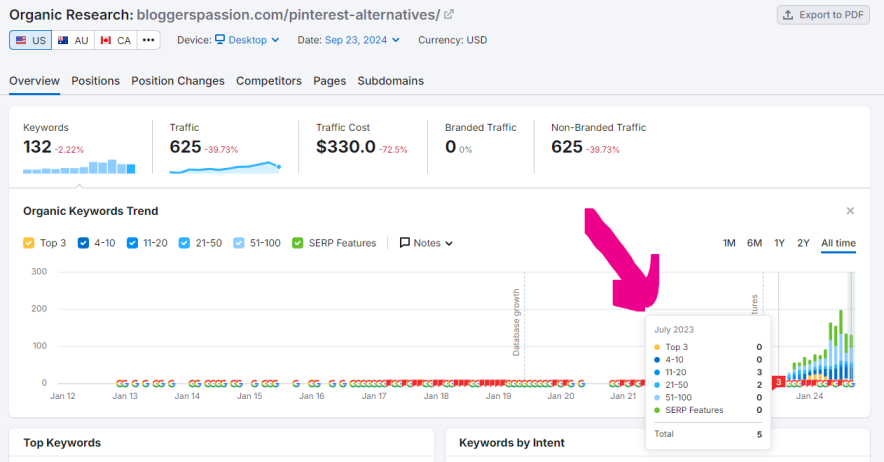Select the US country database
Image resolution: width=884 pixels, height=462 pixels.
pyautogui.click(x=30, y=40)
